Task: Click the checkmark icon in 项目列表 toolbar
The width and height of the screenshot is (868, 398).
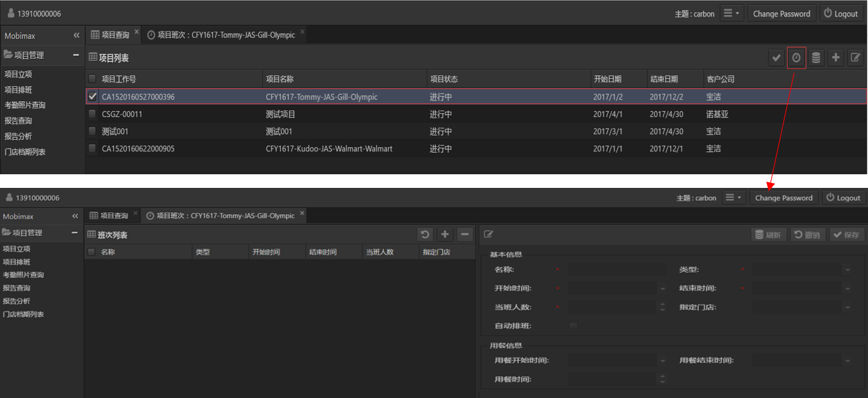Action: point(776,58)
